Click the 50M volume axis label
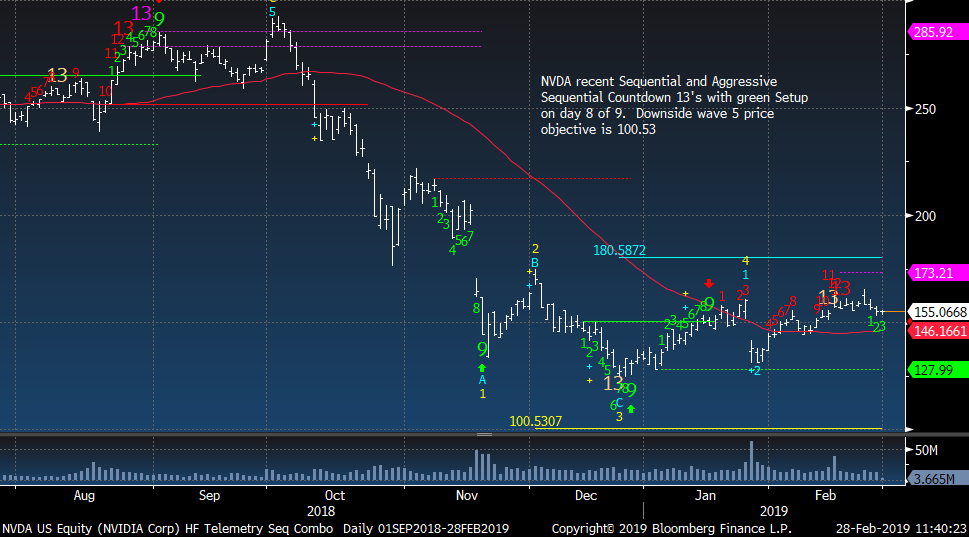The height and width of the screenshot is (537, 969). pyautogui.click(x=926, y=450)
